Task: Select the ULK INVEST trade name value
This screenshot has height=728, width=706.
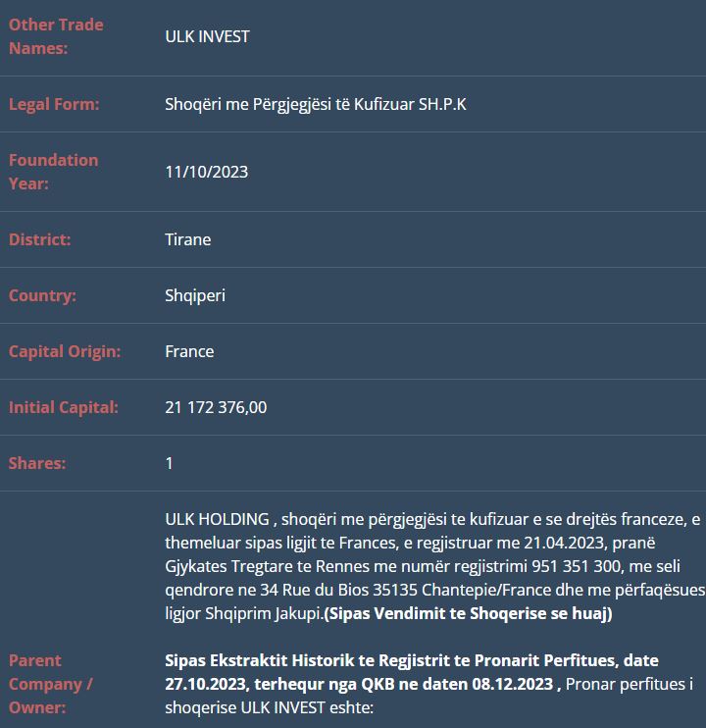Action: point(207,36)
